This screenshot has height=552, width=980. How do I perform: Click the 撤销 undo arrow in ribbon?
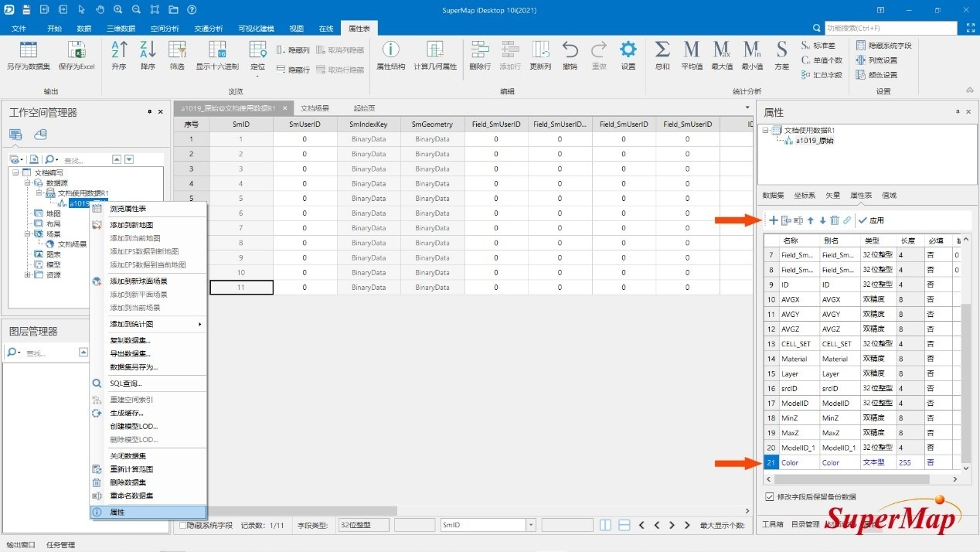coord(570,51)
